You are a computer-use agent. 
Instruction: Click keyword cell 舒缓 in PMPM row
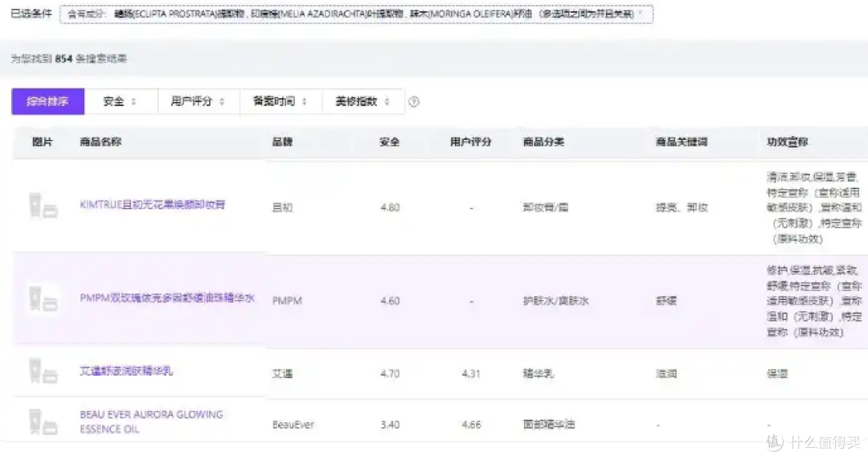point(666,301)
